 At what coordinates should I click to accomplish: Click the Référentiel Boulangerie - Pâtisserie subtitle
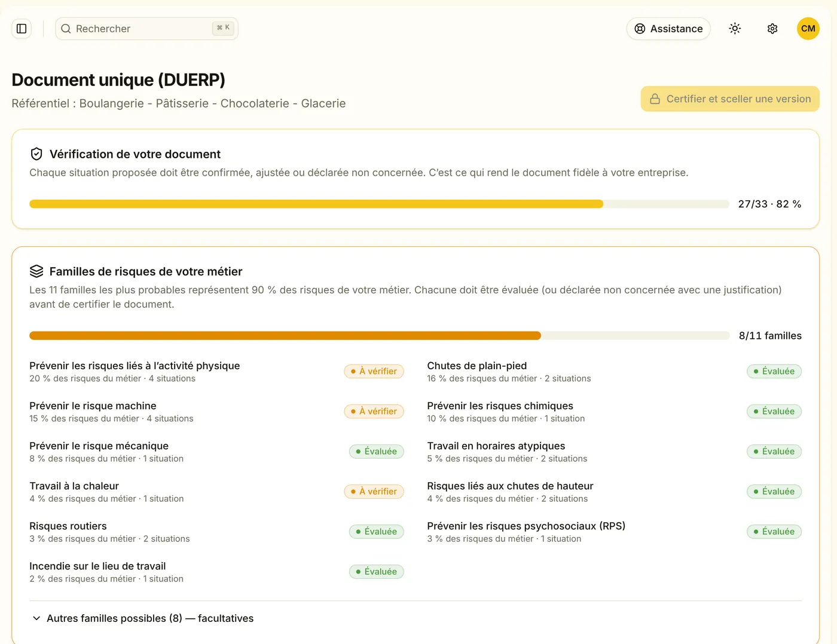coord(179,103)
